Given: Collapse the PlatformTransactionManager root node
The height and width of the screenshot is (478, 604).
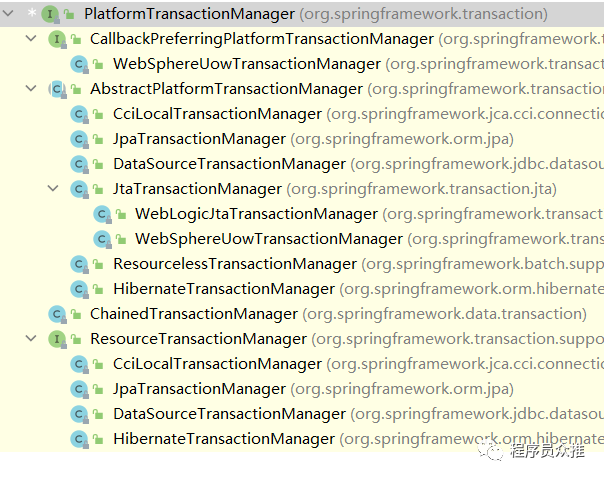Looking at the screenshot, I should 8,13.
